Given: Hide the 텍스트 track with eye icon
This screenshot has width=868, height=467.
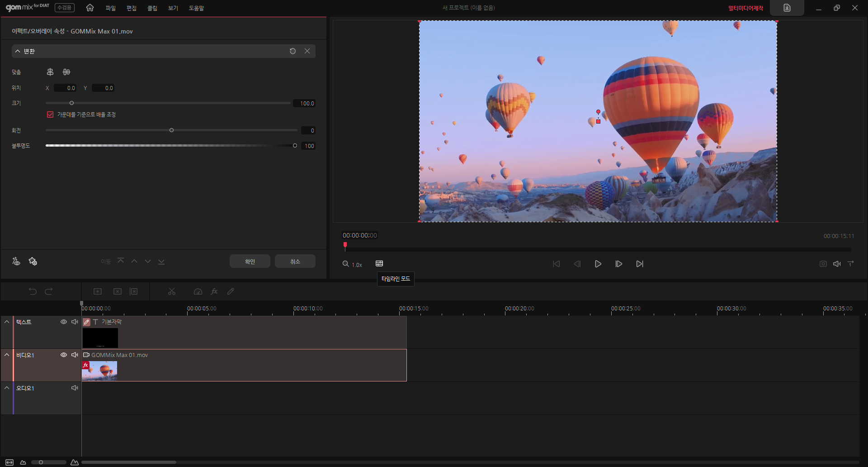Looking at the screenshot, I should [64, 322].
